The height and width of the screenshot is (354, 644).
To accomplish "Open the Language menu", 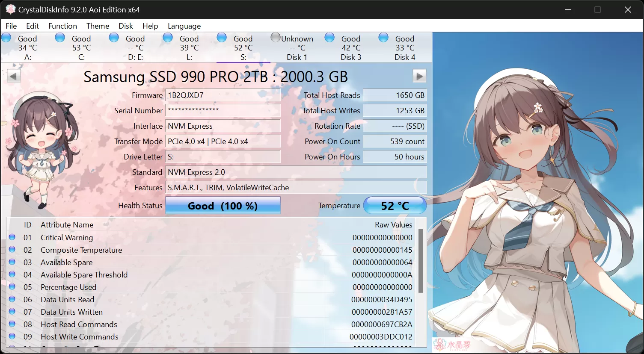I will (x=184, y=26).
